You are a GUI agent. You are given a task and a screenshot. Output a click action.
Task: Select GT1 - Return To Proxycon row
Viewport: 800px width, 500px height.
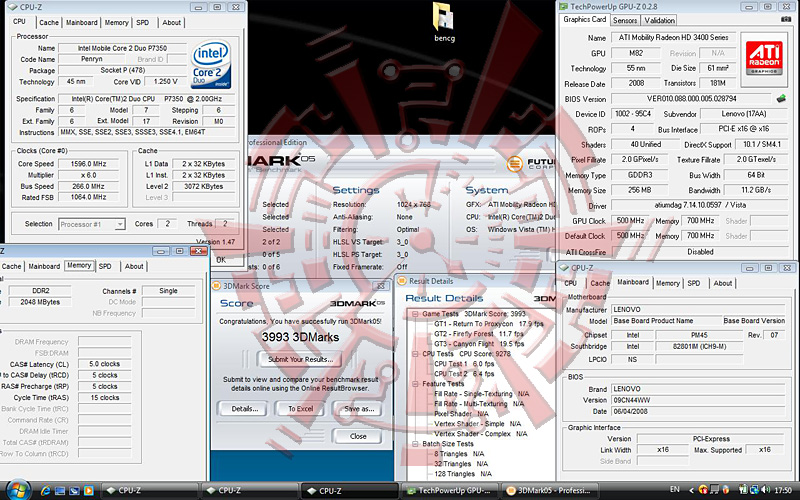pyautogui.click(x=489, y=324)
